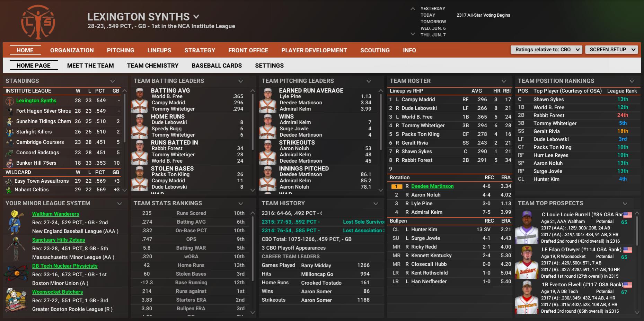Open the Baseball Cards sub-tab
644x321 pixels.
point(217,66)
